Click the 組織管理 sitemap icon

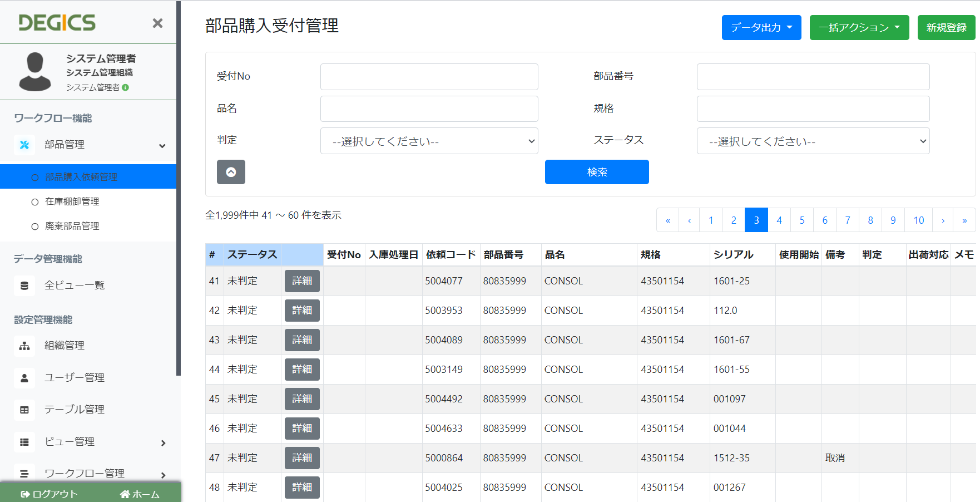[x=24, y=346]
